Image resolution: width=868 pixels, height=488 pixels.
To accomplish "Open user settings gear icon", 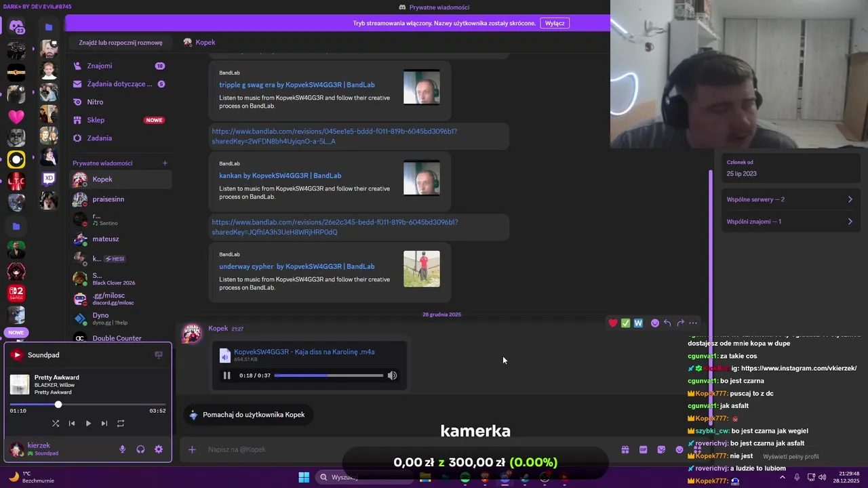I will [159, 449].
